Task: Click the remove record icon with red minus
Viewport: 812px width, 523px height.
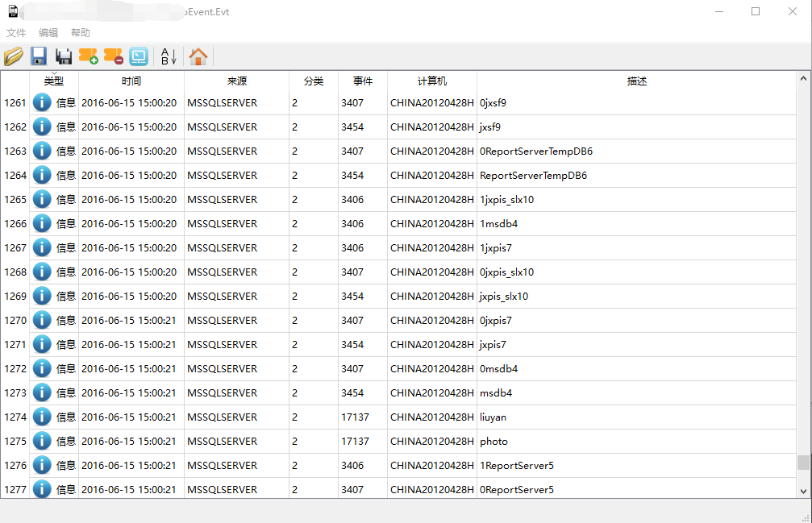Action: (x=114, y=56)
